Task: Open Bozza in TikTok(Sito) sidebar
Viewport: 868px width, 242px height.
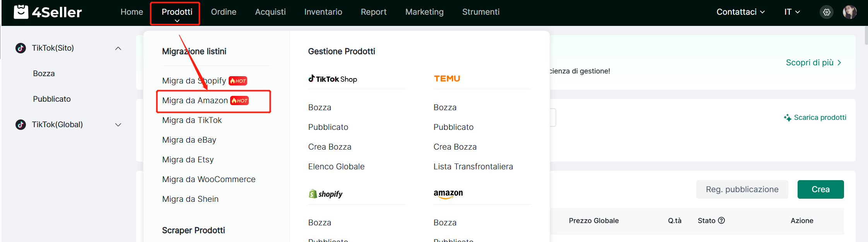Action: (44, 73)
